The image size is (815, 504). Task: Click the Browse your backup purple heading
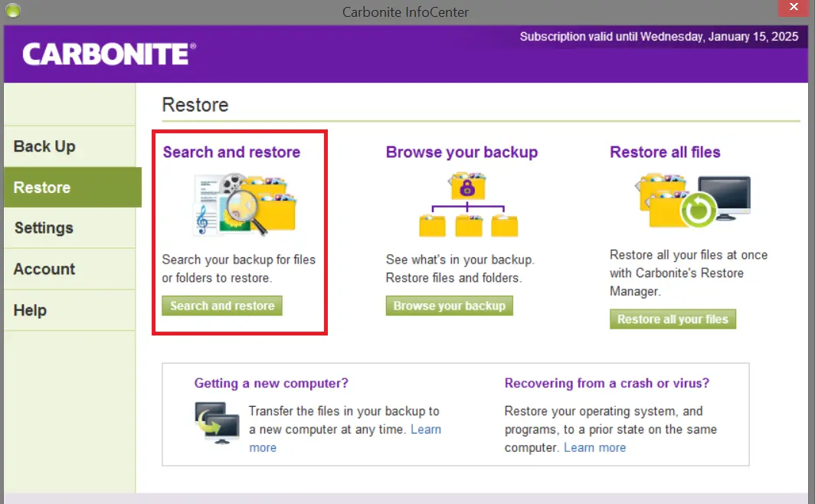tap(461, 152)
